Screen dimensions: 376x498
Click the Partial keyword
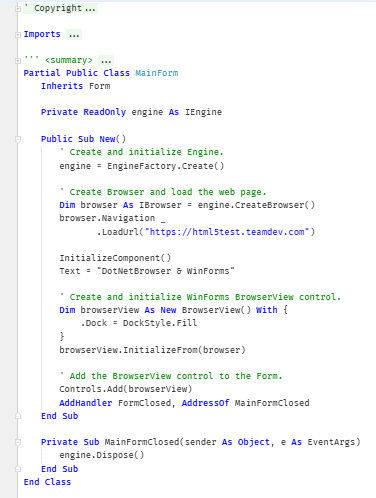[42, 73]
